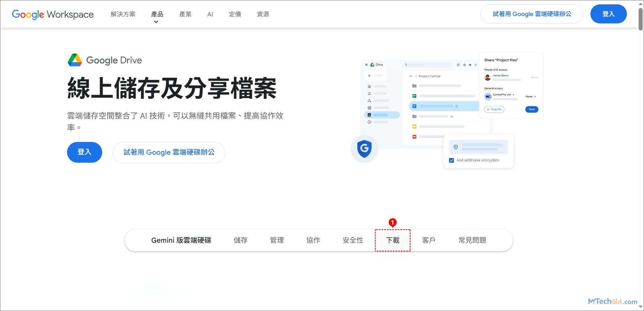The image size is (644, 311).
Task: Click the notifications bell in the Drive sidebar
Action: point(369,93)
